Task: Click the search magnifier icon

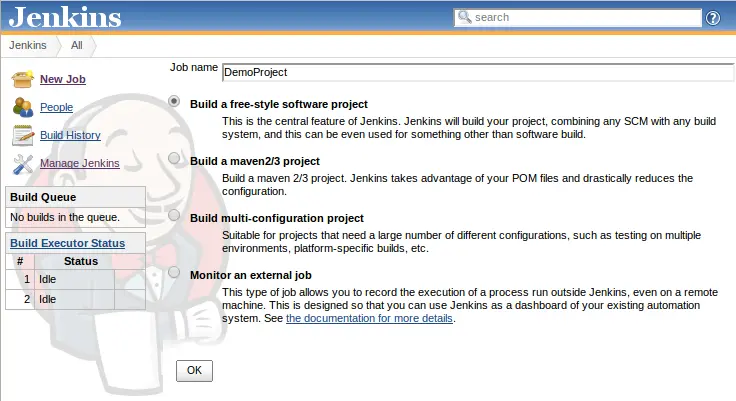Action: click(x=464, y=17)
